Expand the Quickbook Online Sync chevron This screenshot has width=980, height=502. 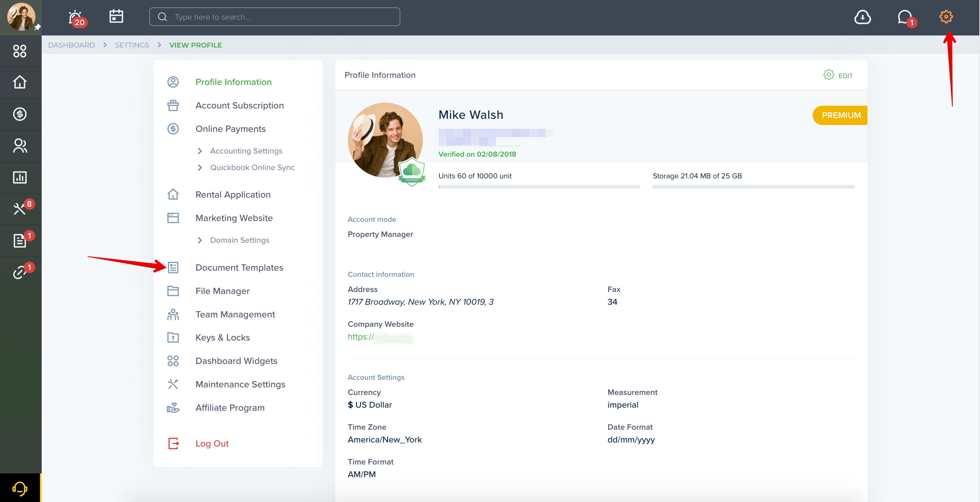point(200,167)
